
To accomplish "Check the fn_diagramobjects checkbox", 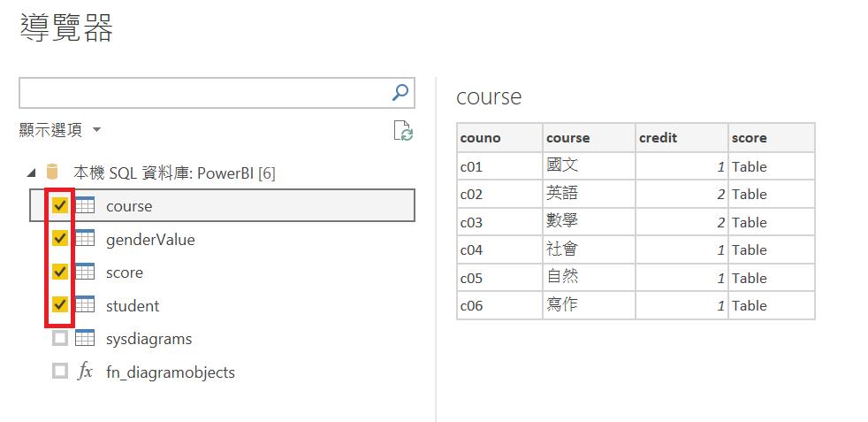I will [60, 371].
